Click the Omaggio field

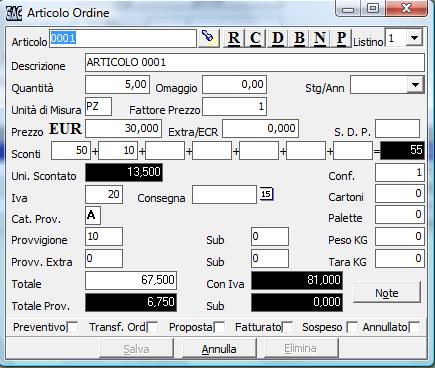234,84
